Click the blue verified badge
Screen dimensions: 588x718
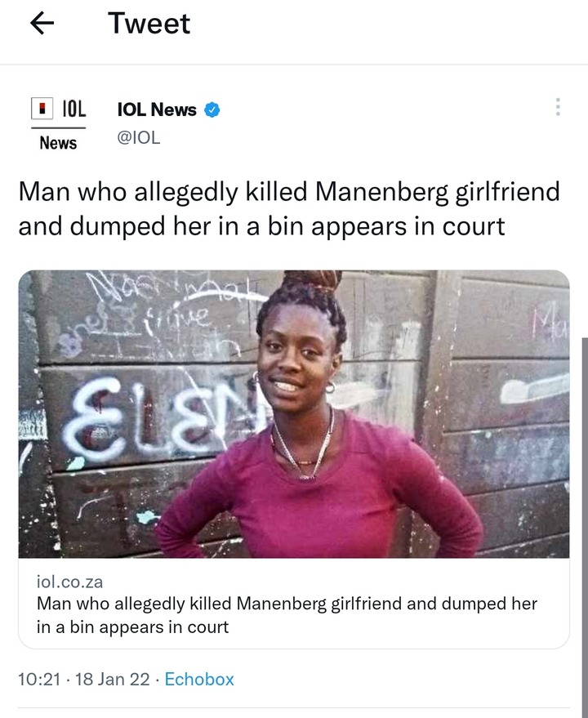tap(212, 110)
